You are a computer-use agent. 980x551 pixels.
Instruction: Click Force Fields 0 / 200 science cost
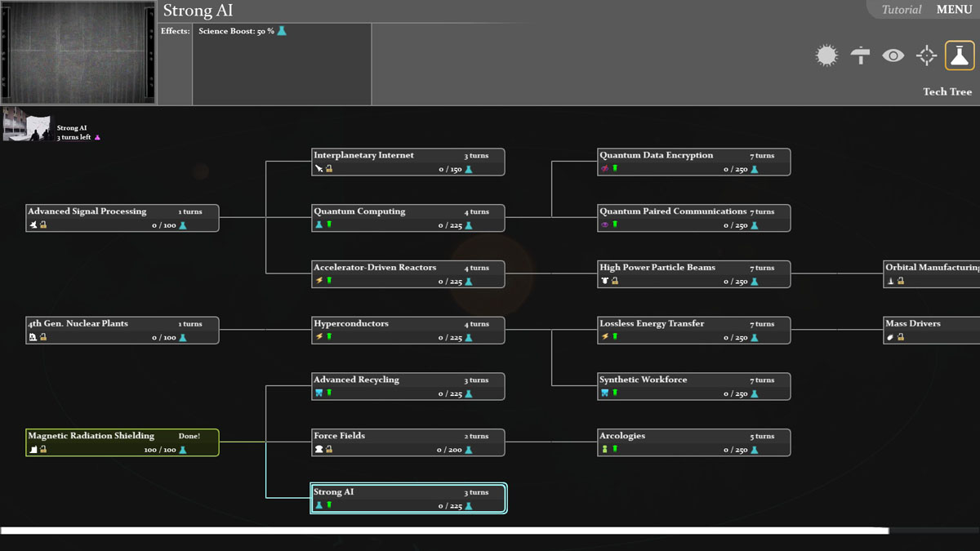click(454, 450)
